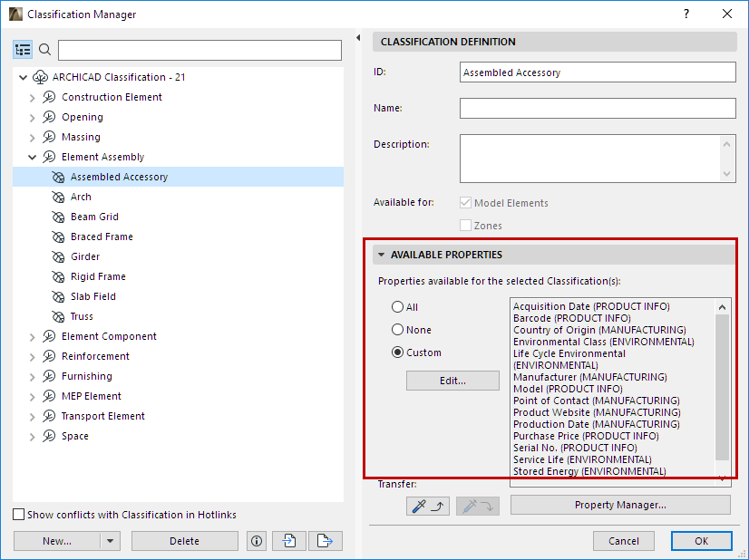Click the search magnifier icon
This screenshot has width=749, height=560.
[44, 50]
